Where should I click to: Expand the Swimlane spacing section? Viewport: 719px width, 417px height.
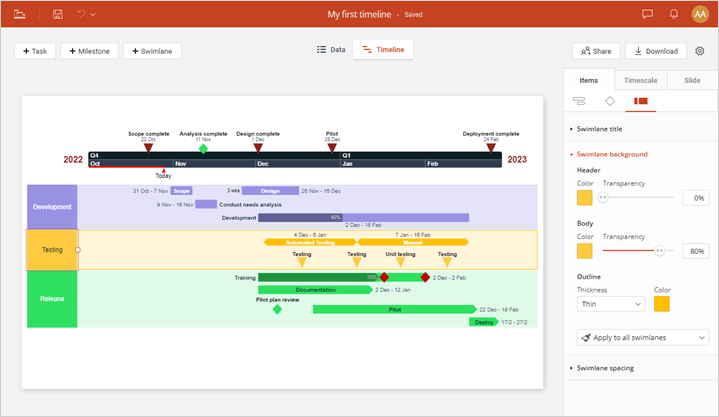605,368
